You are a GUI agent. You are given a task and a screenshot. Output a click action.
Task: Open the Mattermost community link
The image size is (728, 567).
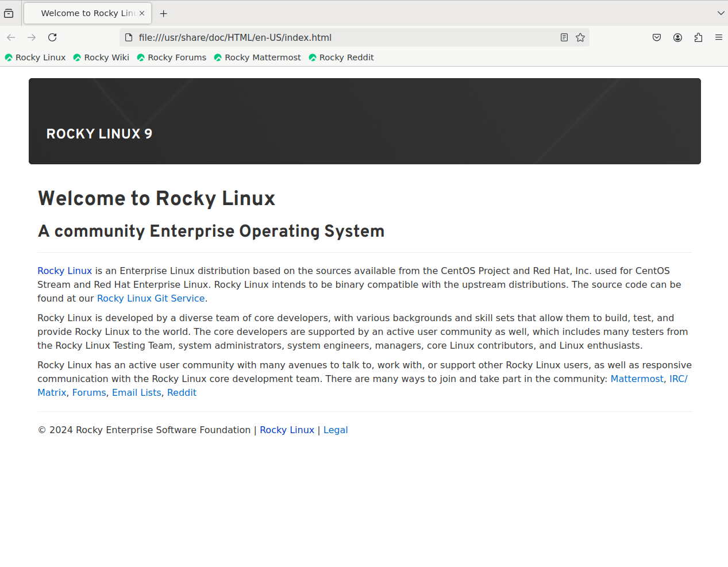[x=637, y=379]
